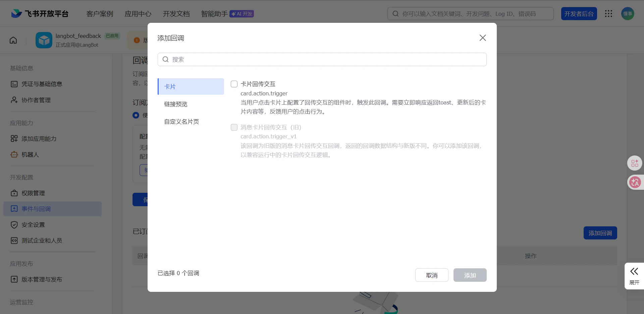The height and width of the screenshot is (314, 644).
Task: Open the 自定义名片页 tab
Action: coord(181,122)
